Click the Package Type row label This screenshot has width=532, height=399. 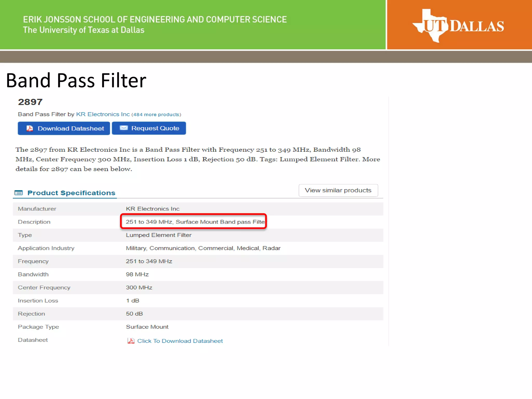click(x=38, y=327)
